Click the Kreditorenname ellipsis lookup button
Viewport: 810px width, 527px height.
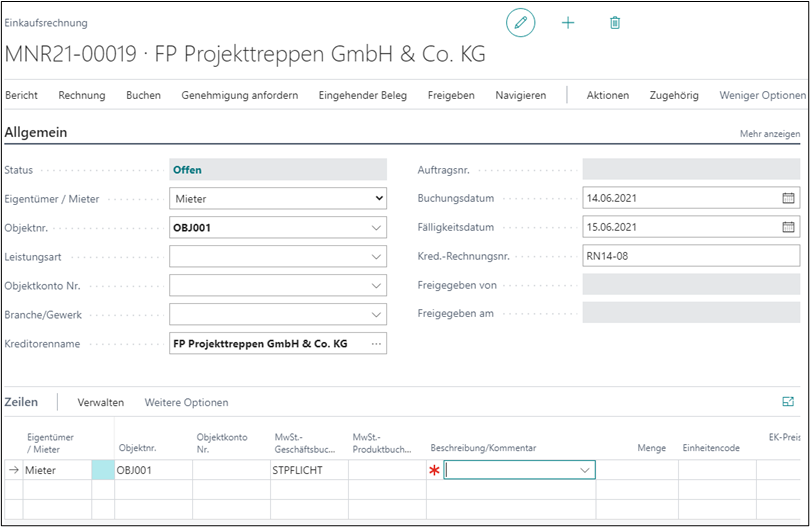pos(376,344)
